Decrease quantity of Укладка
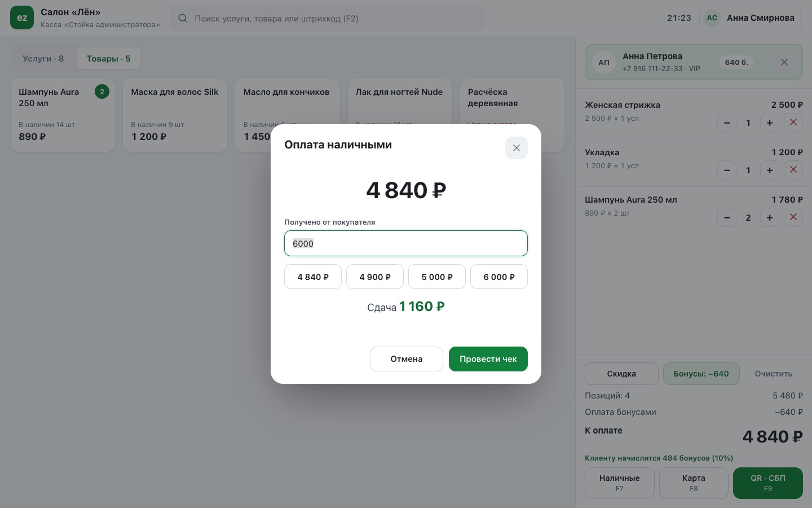 (727, 170)
